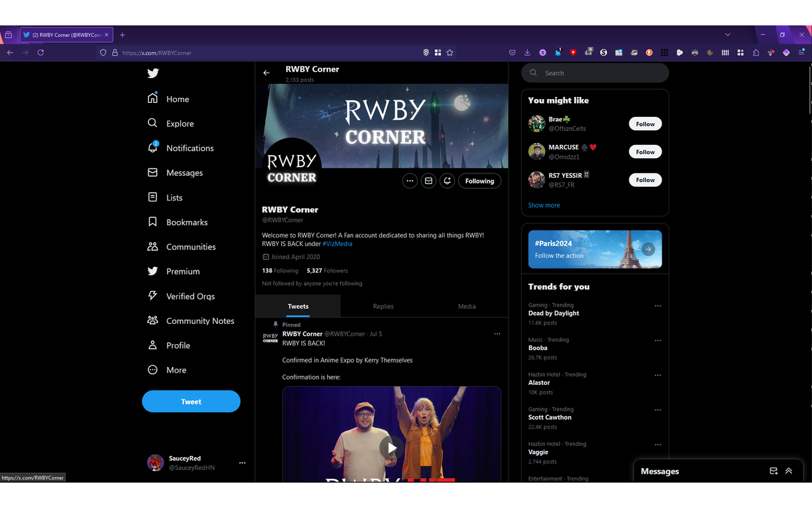The image size is (812, 508).
Task: Open options for Booba trend
Action: click(x=658, y=340)
